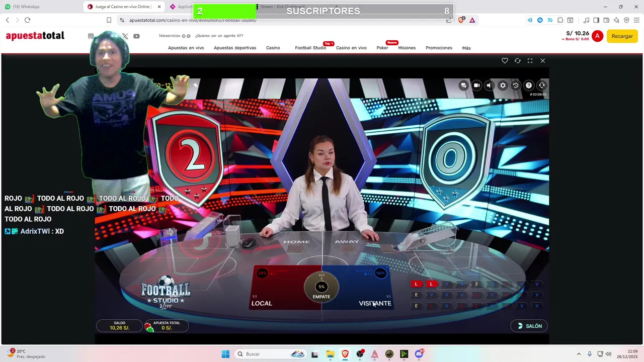Open the red user avatar A menu
Screen dimensions: 644x362
click(x=597, y=36)
